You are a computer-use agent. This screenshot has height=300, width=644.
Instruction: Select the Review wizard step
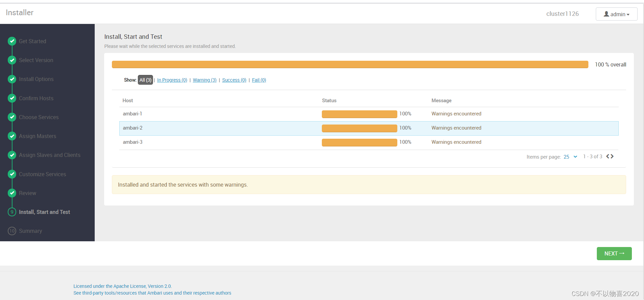(27, 193)
